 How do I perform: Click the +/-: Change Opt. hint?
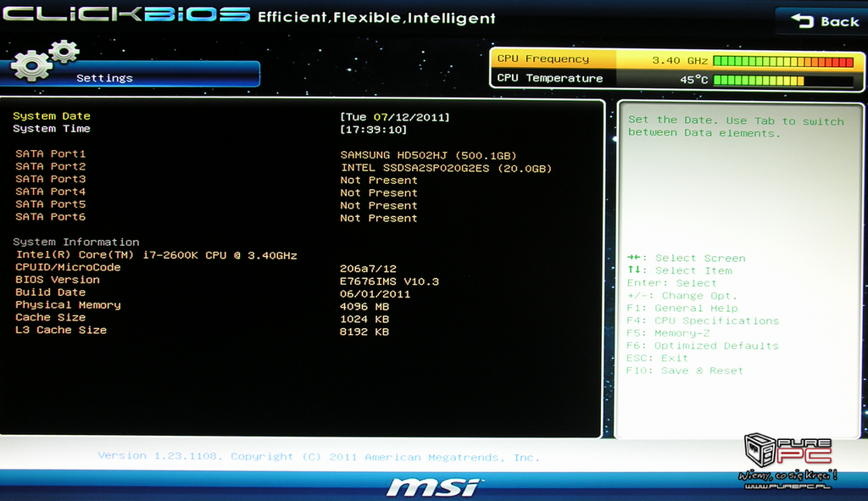[x=682, y=296]
